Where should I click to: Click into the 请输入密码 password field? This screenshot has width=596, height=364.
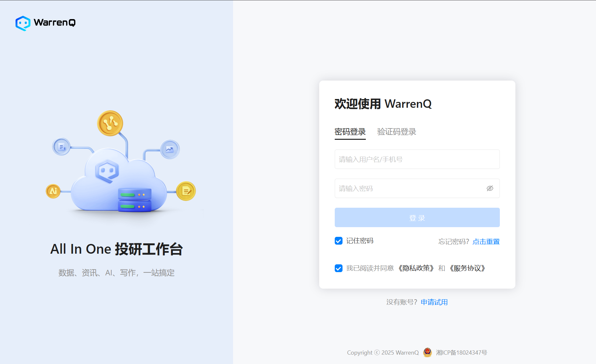tap(410, 188)
